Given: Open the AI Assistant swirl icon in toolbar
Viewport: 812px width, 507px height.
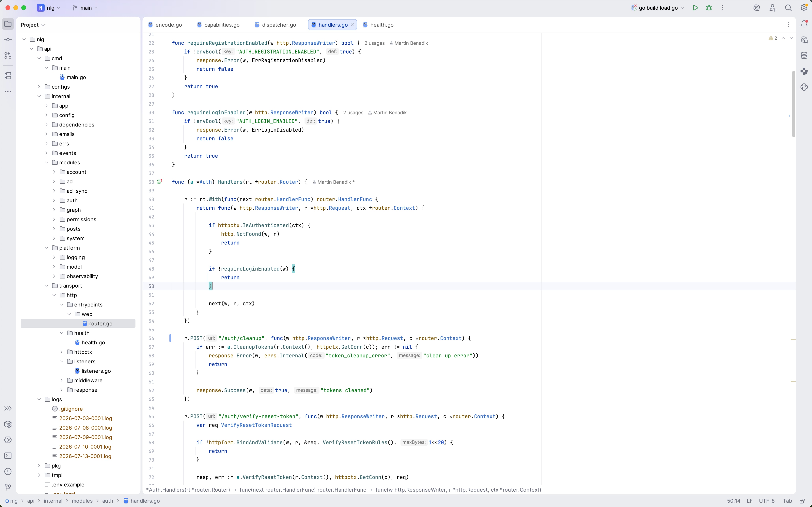Looking at the screenshot, I should pos(757,8).
